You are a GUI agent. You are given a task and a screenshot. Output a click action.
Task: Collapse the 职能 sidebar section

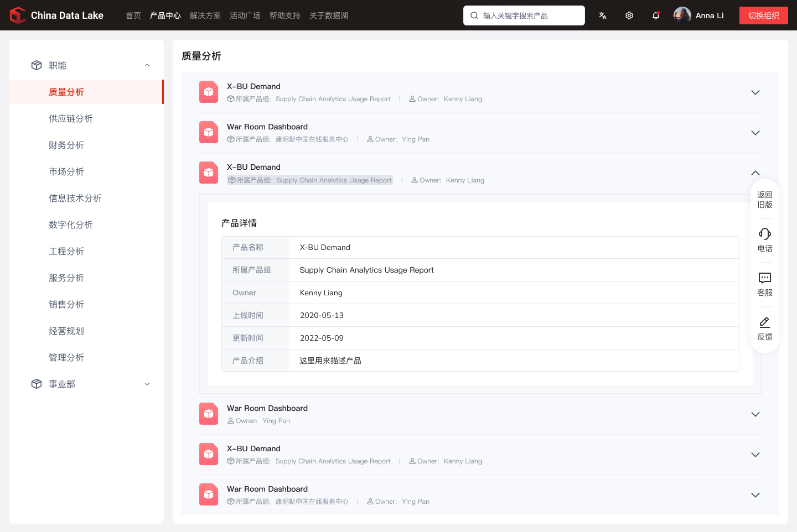click(x=147, y=65)
